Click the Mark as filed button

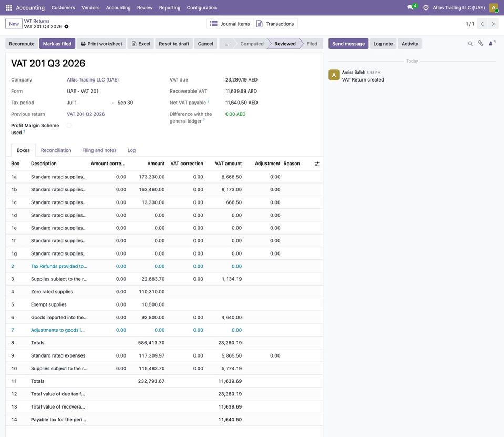click(57, 44)
